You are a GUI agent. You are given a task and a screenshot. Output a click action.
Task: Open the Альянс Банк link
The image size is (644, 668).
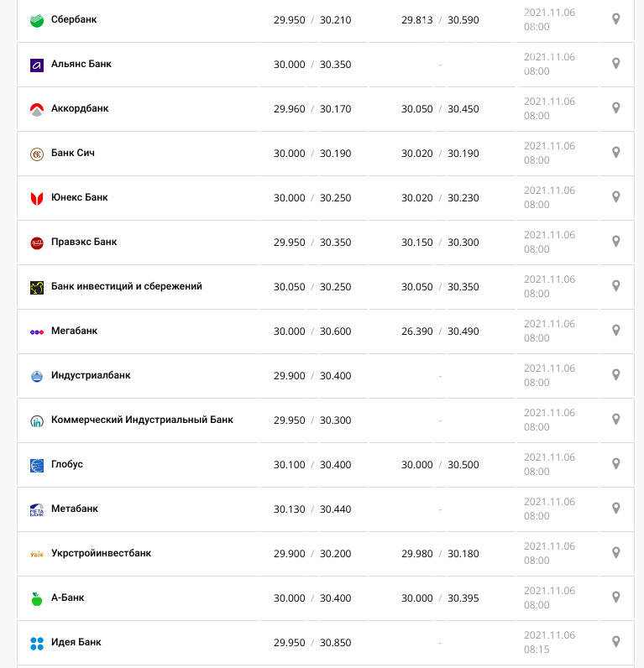coord(81,64)
